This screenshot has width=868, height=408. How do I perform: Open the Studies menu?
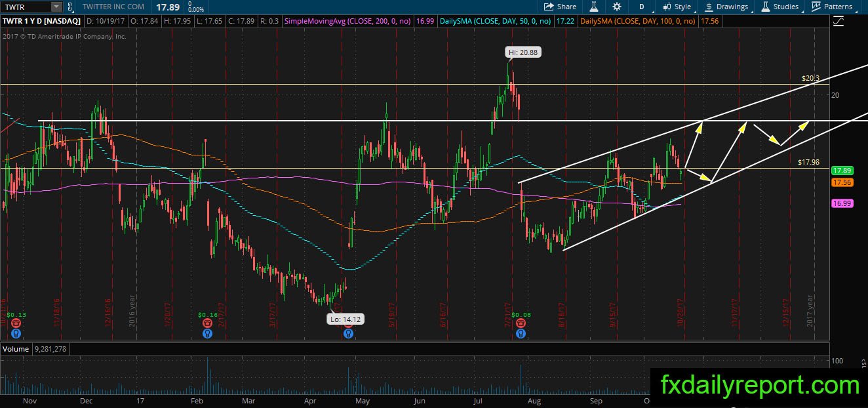(x=780, y=7)
